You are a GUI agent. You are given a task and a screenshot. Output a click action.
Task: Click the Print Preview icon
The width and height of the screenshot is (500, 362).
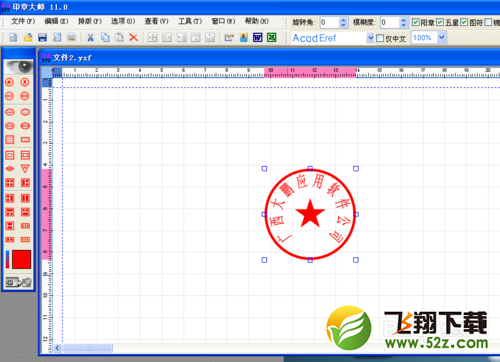[57, 38]
